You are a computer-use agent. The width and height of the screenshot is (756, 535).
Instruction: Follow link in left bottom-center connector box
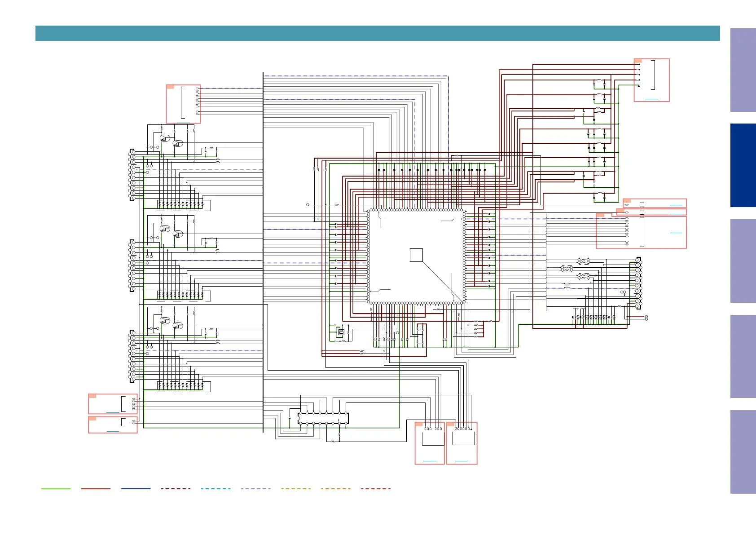point(430,461)
